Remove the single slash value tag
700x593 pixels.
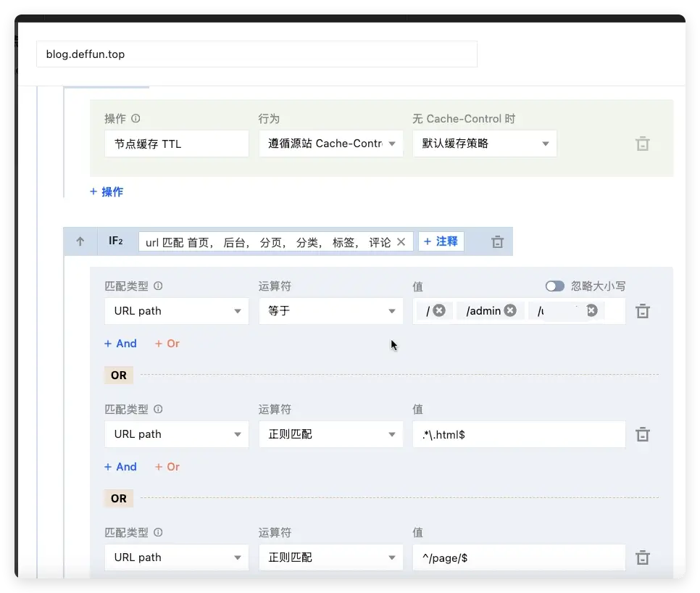click(439, 311)
